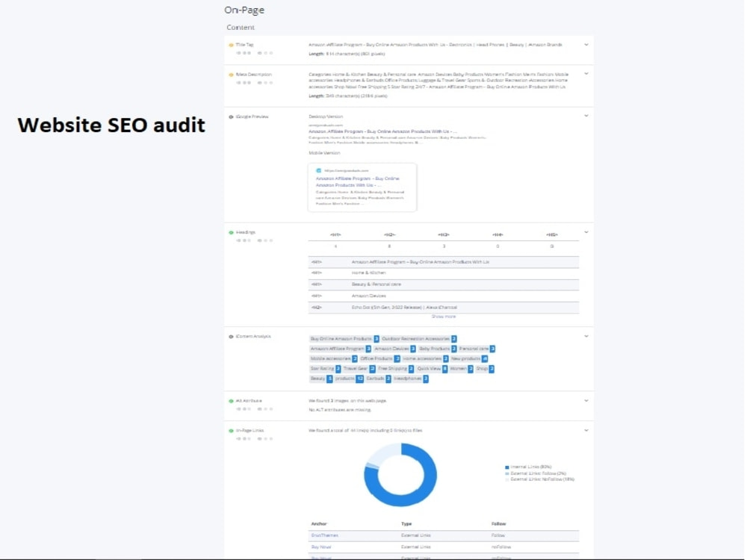The height and width of the screenshot is (560, 747).
Task: Open the mobile preview result title link
Action: [359, 182]
